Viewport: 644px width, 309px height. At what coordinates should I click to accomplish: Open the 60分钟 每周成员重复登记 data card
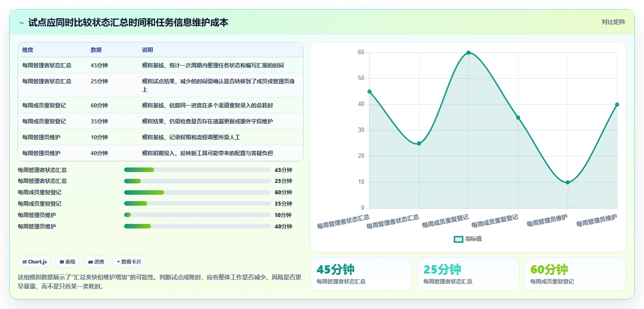tap(575, 274)
